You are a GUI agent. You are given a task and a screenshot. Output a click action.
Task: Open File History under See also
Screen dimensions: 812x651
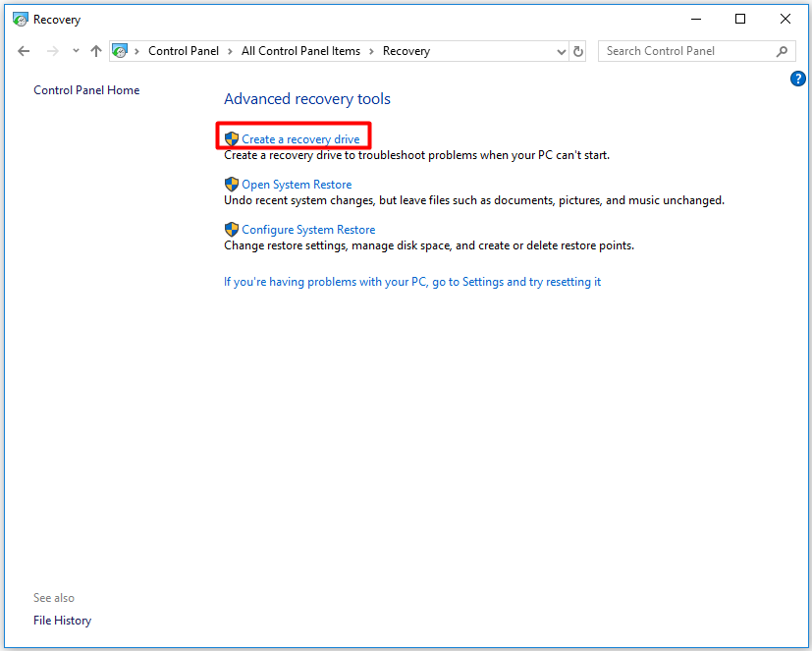tap(62, 621)
